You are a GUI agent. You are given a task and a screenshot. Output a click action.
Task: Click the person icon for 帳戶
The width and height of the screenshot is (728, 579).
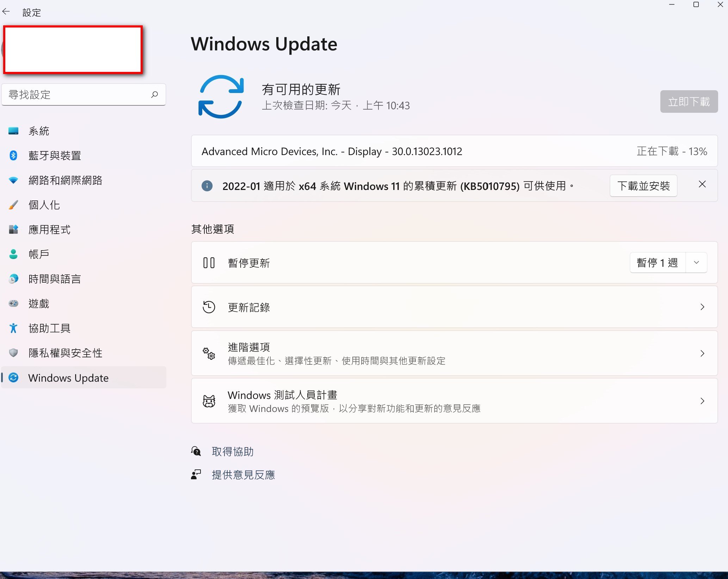coord(13,254)
